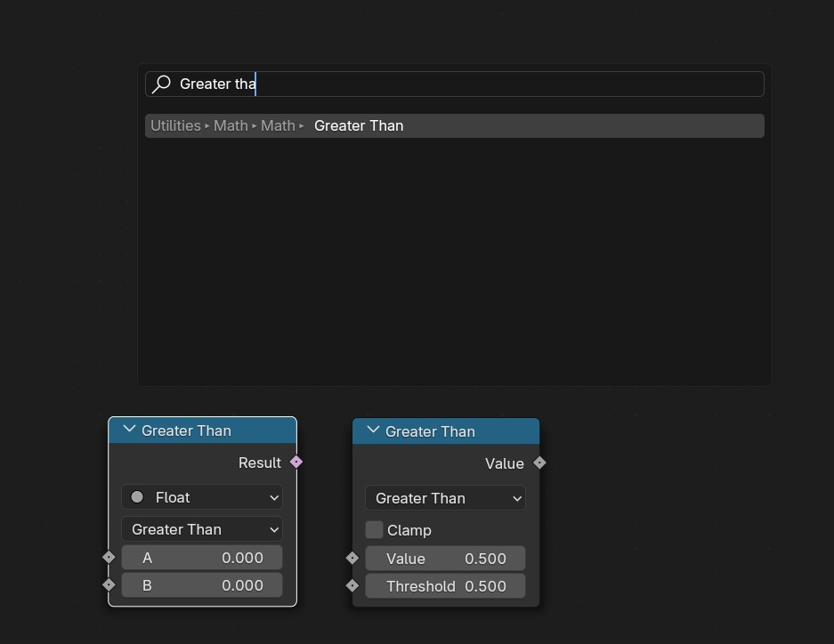The height and width of the screenshot is (644, 834).
Task: Click the input socket beside field B
Action: point(109,585)
